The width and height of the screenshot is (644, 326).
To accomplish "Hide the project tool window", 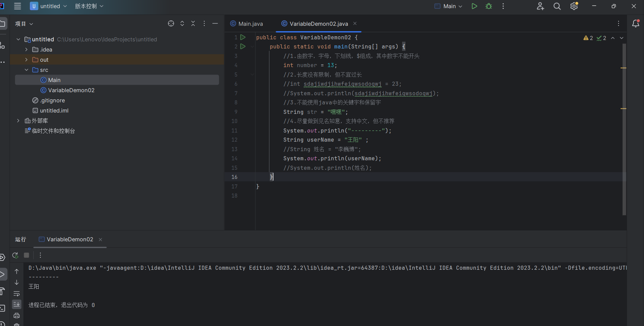I will (215, 23).
